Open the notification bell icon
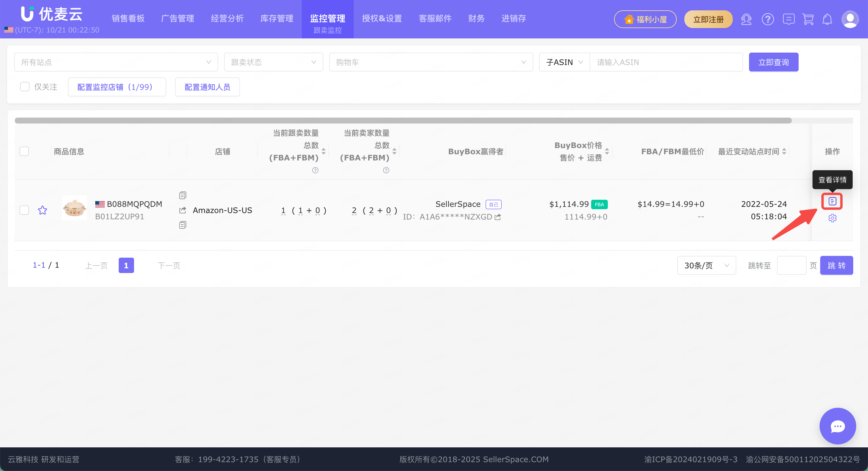The image size is (868, 471). coord(827,19)
